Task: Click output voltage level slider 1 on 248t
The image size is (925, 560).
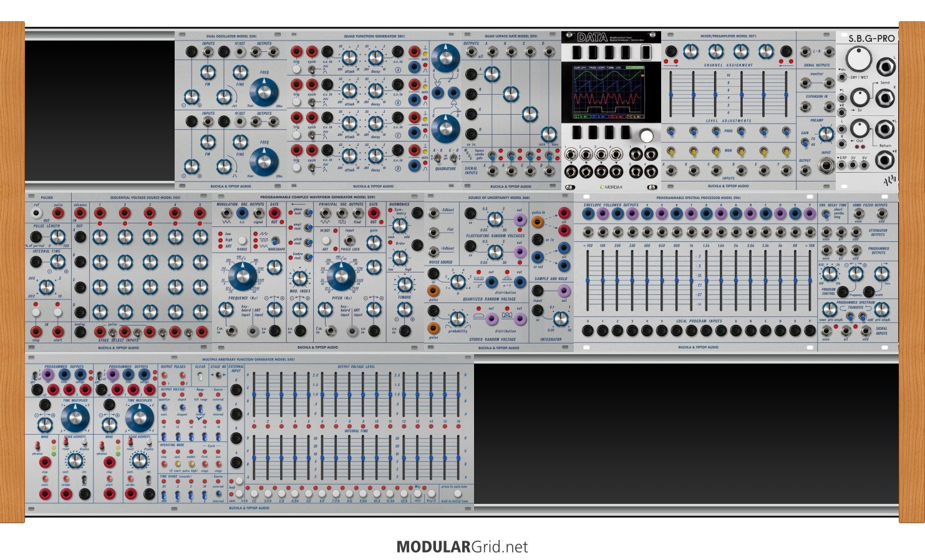Action: (x=254, y=395)
